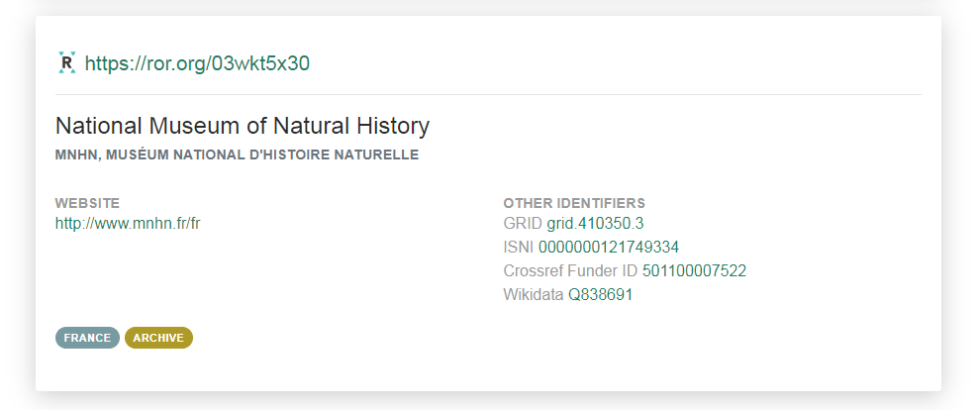Open the Wikidata Q838691 link

[600, 294]
